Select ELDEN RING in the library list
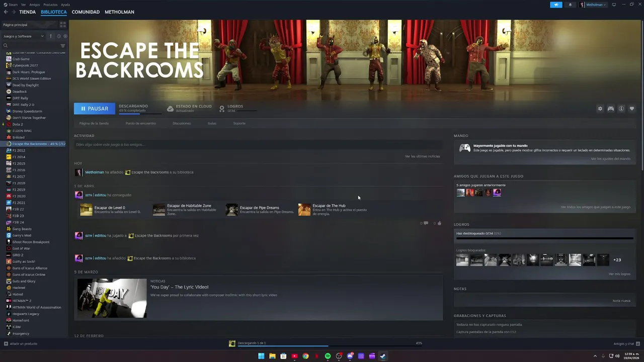644x362 pixels. (22, 131)
